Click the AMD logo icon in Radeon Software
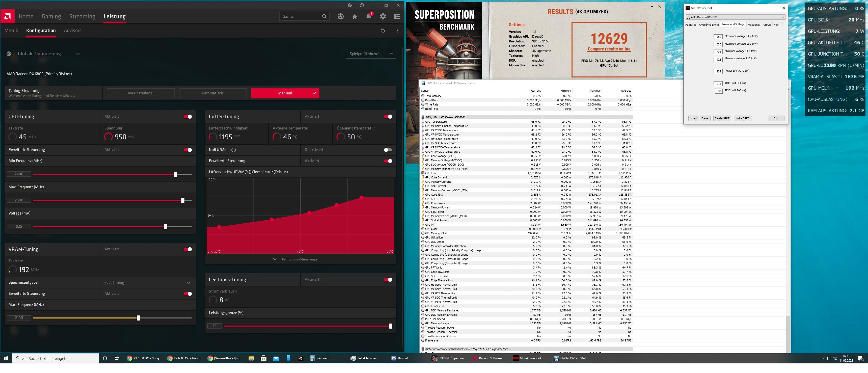Viewport: 868px width, 373px height. point(7,16)
